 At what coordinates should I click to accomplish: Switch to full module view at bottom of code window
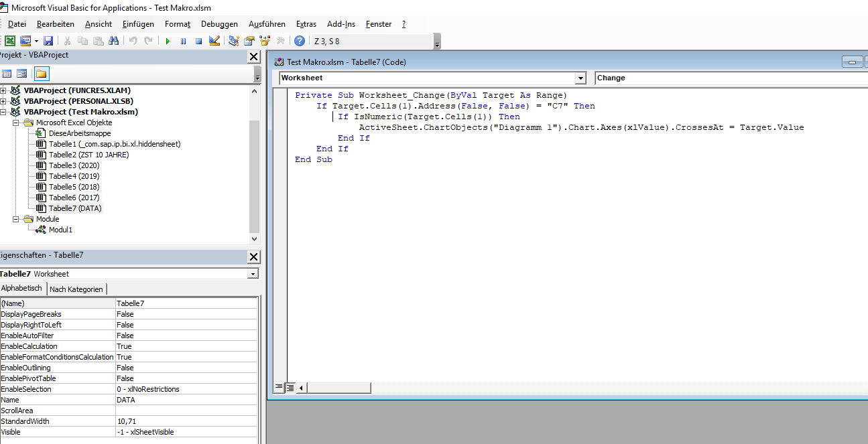point(290,388)
